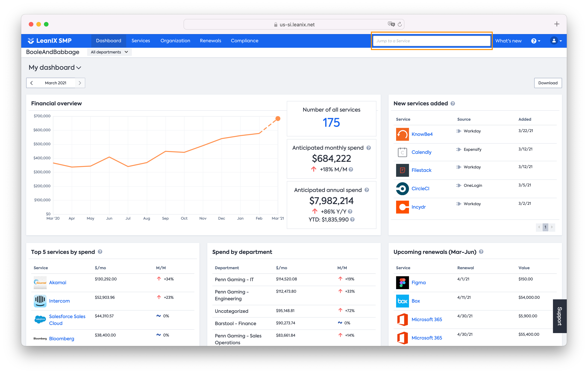
Task: Click the Calendly service logo
Action: click(x=402, y=152)
